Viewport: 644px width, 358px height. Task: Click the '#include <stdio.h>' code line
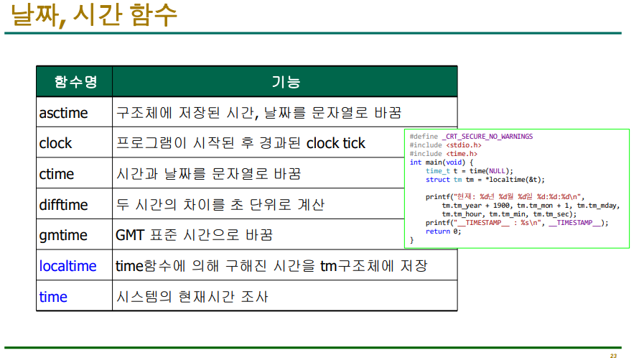tap(445, 145)
